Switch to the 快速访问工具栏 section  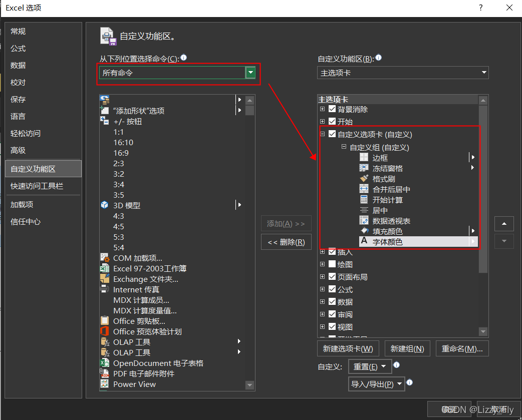pos(38,186)
